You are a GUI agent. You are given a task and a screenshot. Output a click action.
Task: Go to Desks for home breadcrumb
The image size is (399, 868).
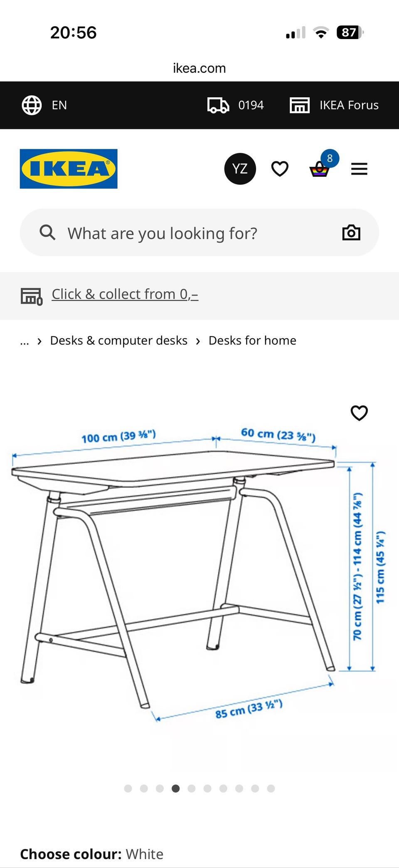point(252,341)
